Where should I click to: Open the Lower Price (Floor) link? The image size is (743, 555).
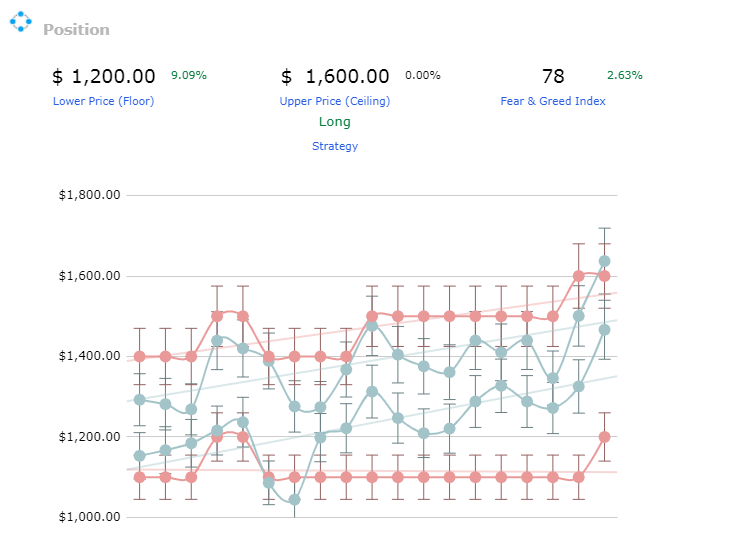tap(103, 101)
